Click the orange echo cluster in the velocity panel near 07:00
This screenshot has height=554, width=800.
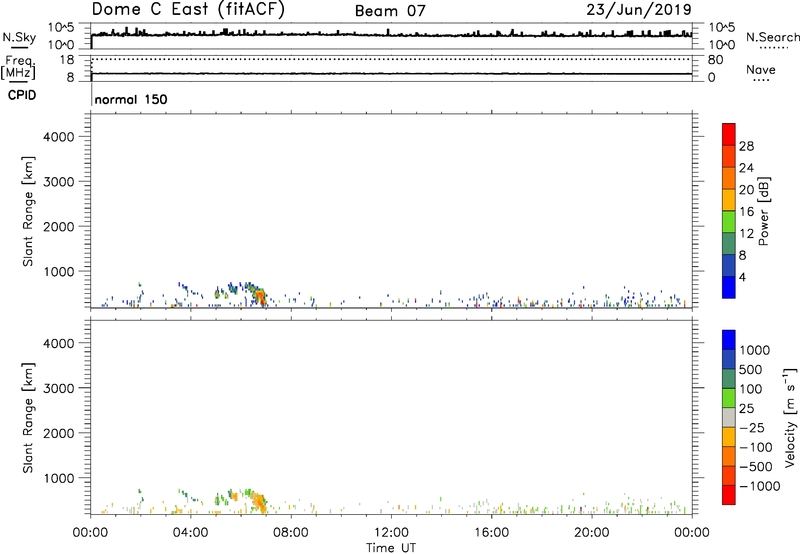260,502
